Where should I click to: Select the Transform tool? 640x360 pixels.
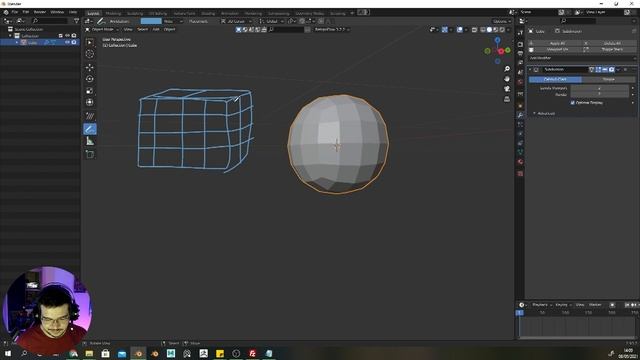pos(90,102)
